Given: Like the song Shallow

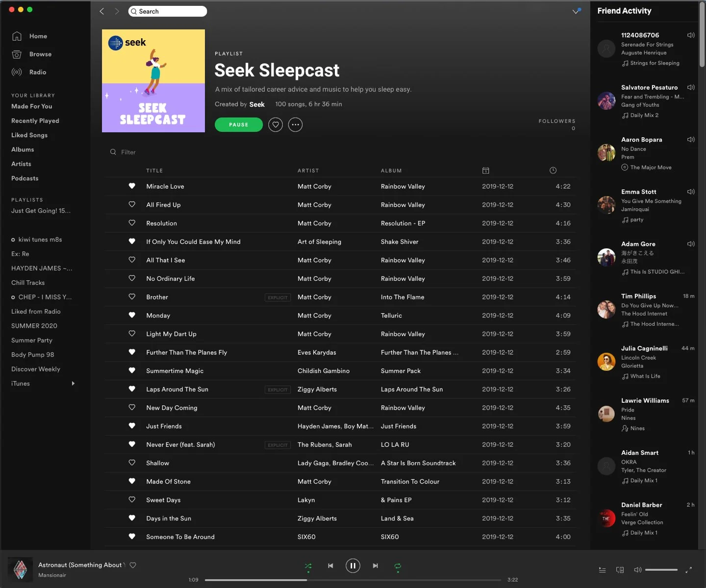Looking at the screenshot, I should tap(132, 463).
